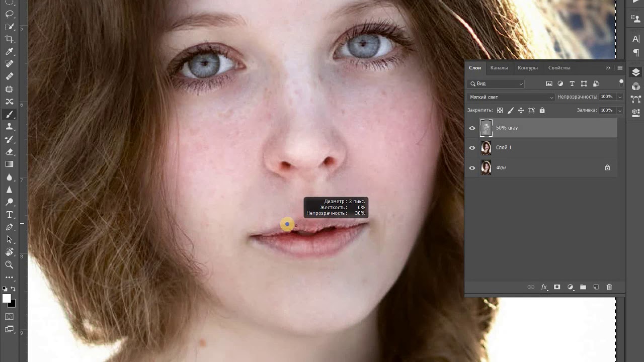The height and width of the screenshot is (362, 644).
Task: Filter layers by pixel layers icon
Action: point(549,83)
